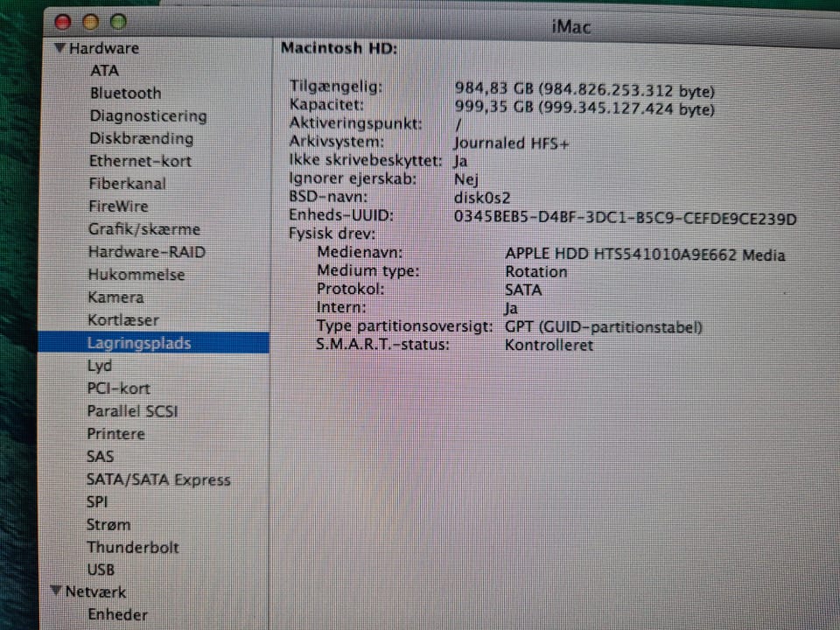The height and width of the screenshot is (630, 840).
Task: Click the Tilgængelig value 984,83 GB
Action: tap(584, 90)
